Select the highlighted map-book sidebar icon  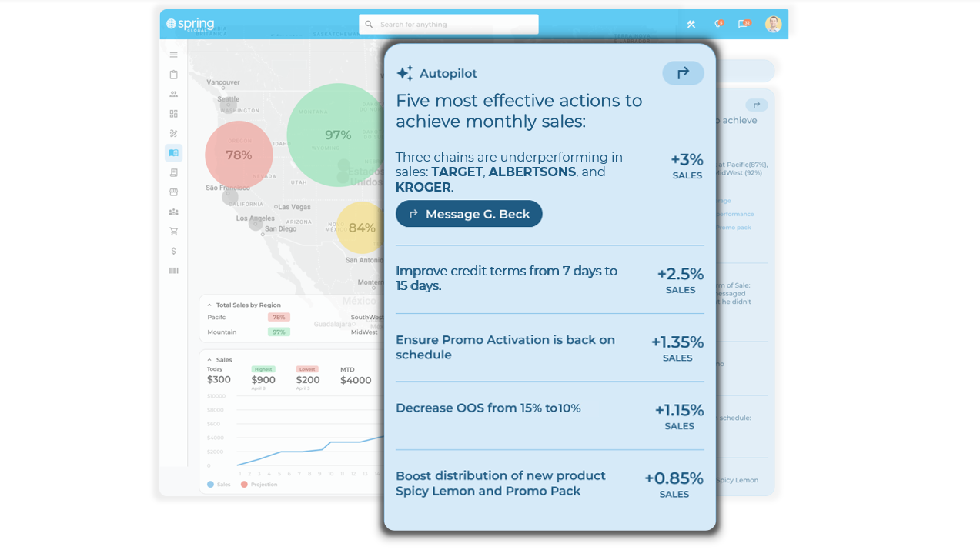(173, 153)
